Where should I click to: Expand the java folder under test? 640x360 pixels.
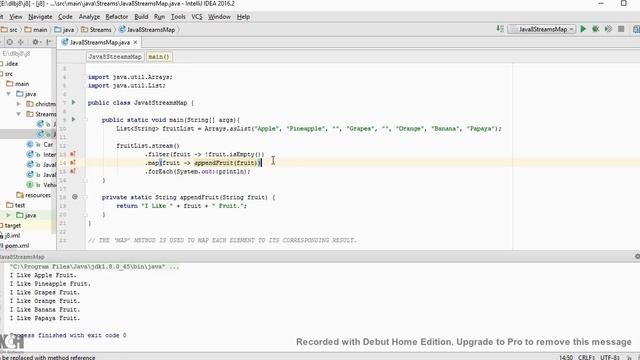pyautogui.click(x=9, y=215)
